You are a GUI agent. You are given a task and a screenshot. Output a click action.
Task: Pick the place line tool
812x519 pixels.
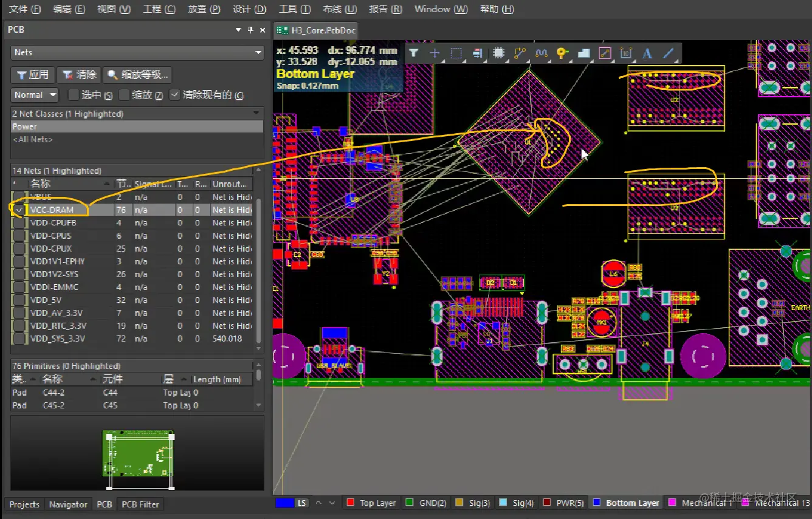669,53
